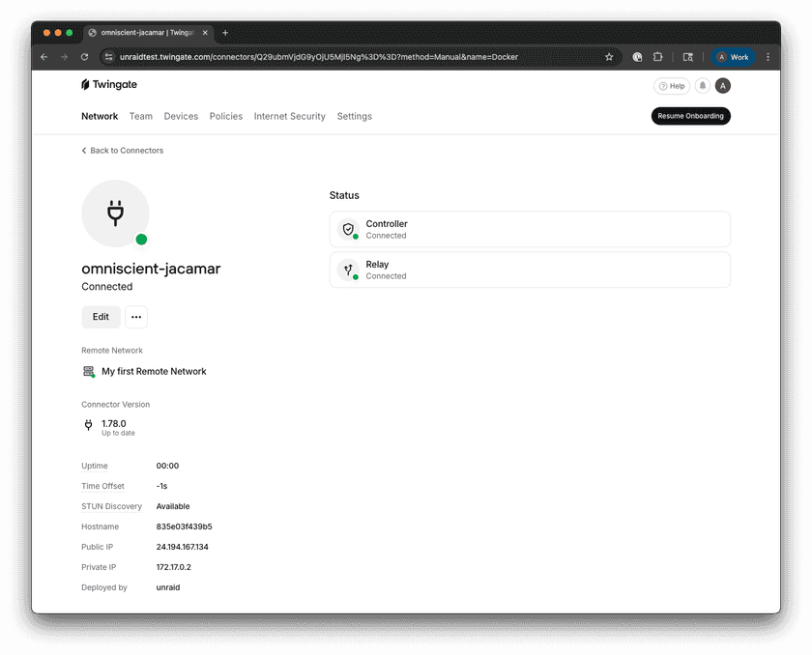Viewport: 812px width, 655px height.
Task: Go to the Policies tab
Action: [x=226, y=116]
